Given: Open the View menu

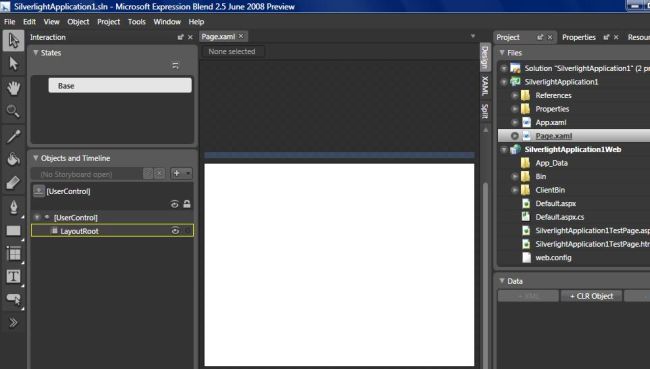Looking at the screenshot, I should pos(51,22).
